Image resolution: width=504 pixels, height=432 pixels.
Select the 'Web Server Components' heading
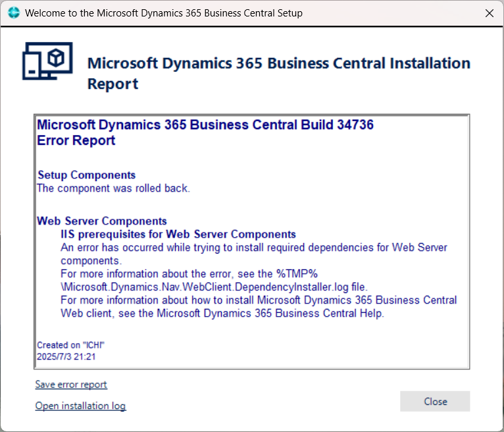pyautogui.click(x=102, y=221)
